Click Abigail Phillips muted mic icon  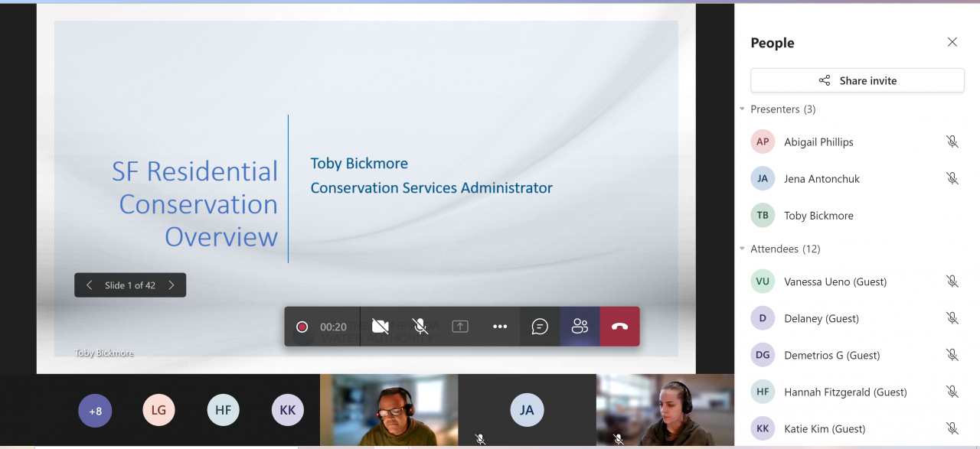(952, 142)
